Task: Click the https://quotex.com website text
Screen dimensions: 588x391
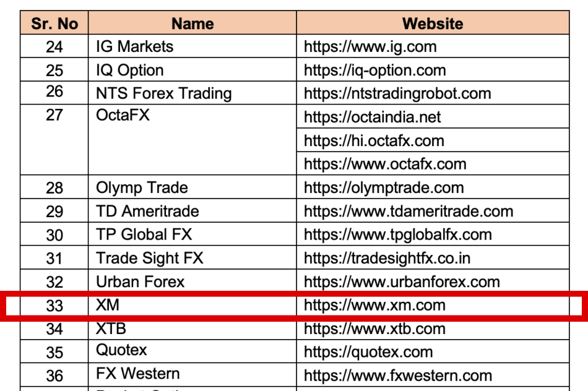Action: pyautogui.click(x=368, y=353)
